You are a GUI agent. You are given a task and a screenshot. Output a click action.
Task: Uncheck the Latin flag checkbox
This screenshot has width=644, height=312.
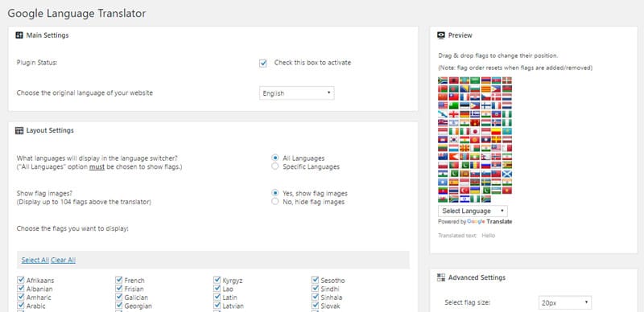[x=217, y=297]
